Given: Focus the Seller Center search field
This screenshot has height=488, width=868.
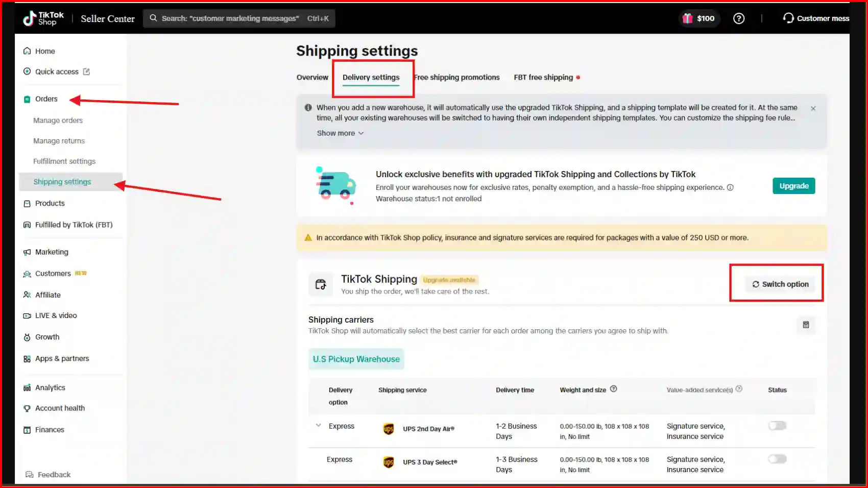Looking at the screenshot, I should (x=239, y=18).
